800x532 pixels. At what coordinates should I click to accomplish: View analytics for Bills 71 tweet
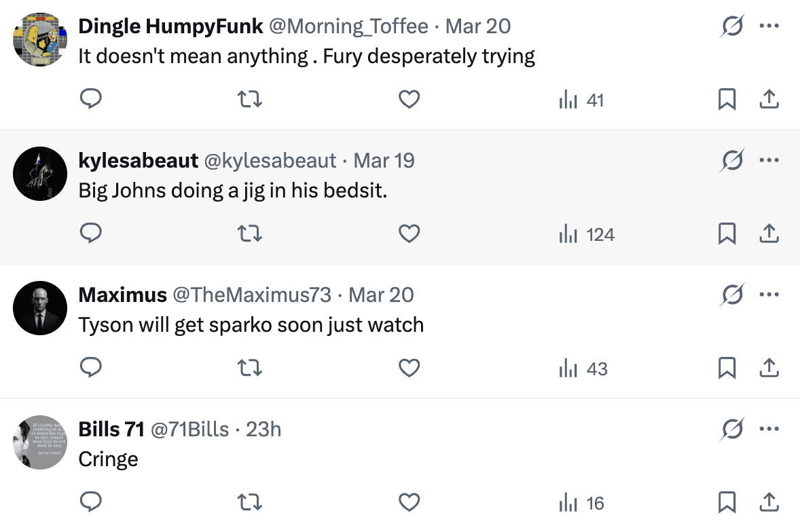(582, 503)
